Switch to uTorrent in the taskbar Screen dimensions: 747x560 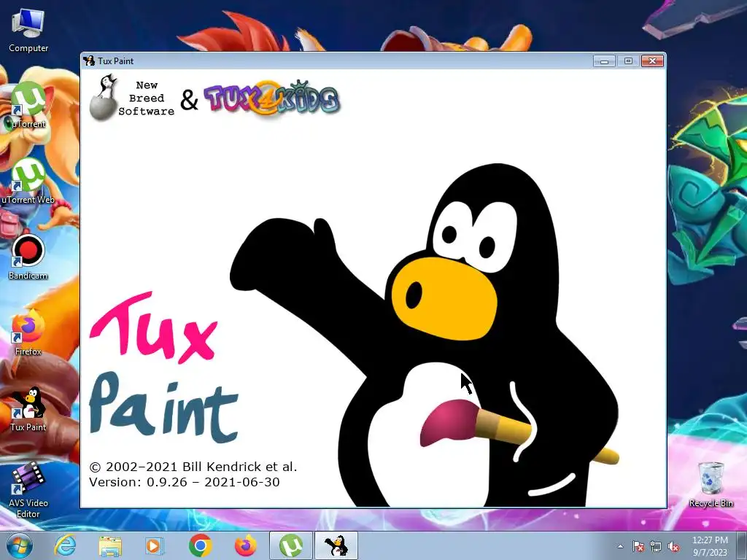tap(291, 545)
